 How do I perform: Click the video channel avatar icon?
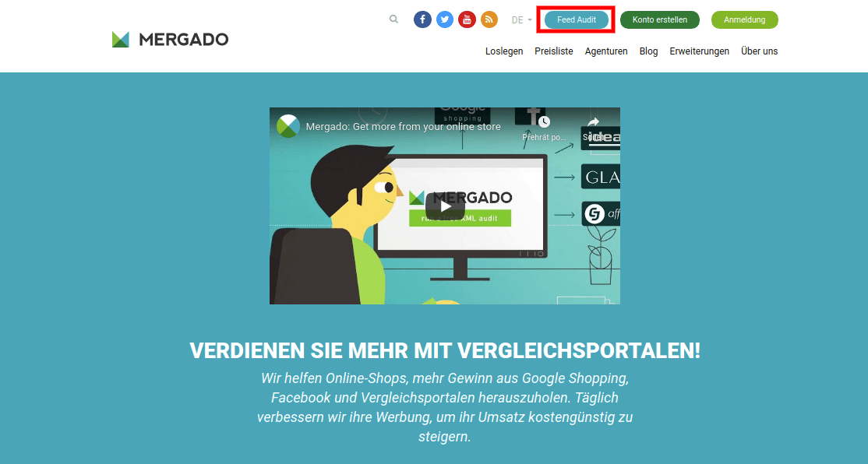[x=288, y=126]
